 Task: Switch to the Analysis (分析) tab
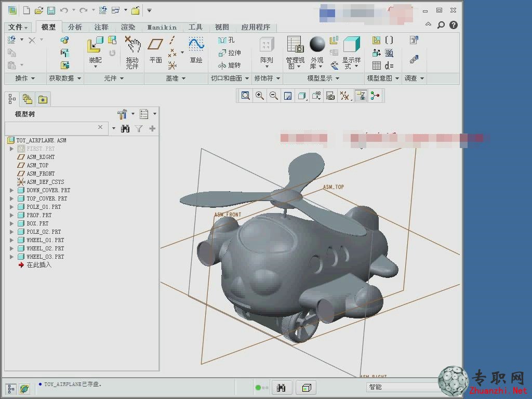click(75, 27)
